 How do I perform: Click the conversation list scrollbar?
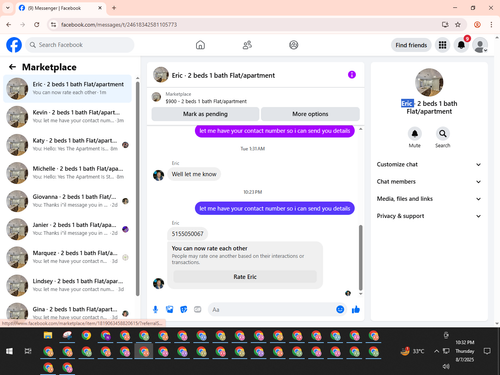pyautogui.click(x=138, y=188)
